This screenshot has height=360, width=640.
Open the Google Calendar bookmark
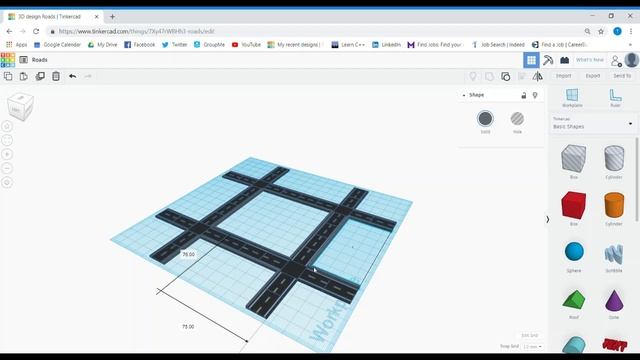[57, 45]
